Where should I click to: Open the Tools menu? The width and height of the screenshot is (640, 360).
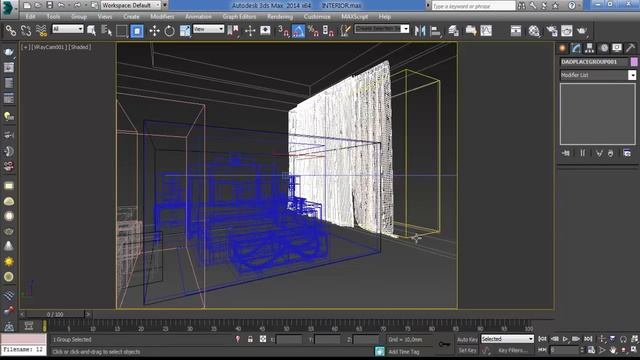[x=53, y=17]
